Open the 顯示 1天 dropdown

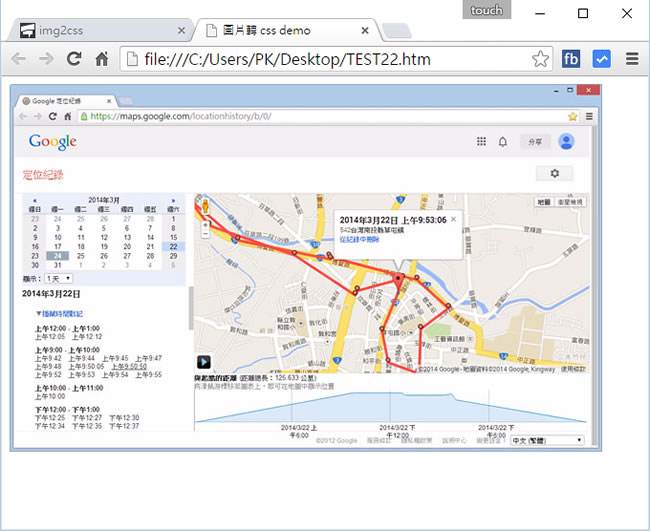[58, 279]
